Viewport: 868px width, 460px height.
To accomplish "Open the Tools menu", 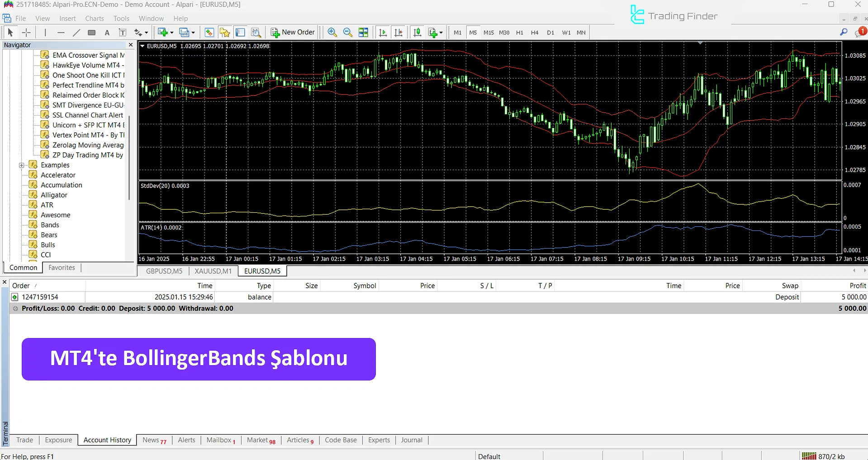I will tap(121, 19).
